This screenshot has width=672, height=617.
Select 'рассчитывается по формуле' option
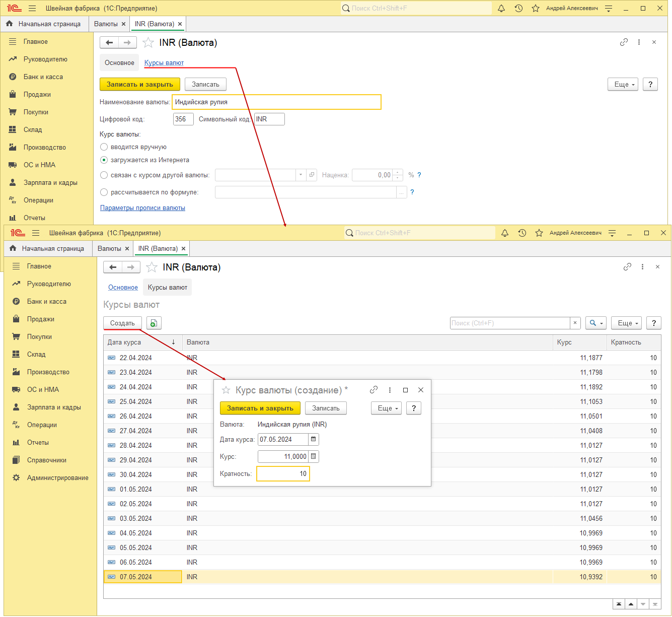pos(104,192)
